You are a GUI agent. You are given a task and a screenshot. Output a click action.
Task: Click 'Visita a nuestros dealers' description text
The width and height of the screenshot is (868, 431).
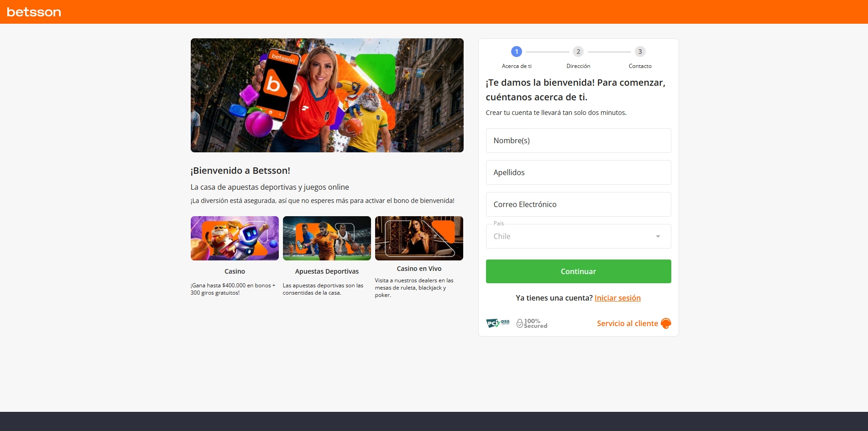click(414, 288)
